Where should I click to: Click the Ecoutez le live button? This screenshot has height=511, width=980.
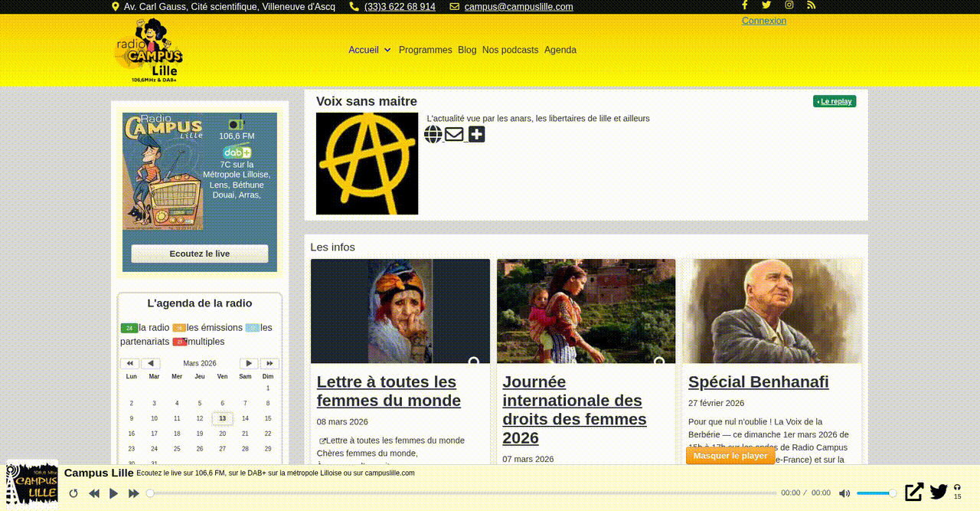coord(200,254)
